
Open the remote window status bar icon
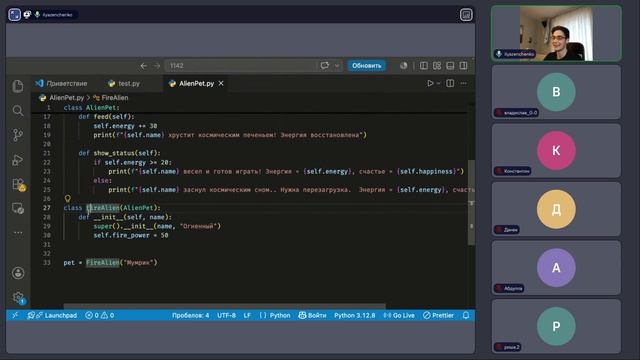(15, 316)
